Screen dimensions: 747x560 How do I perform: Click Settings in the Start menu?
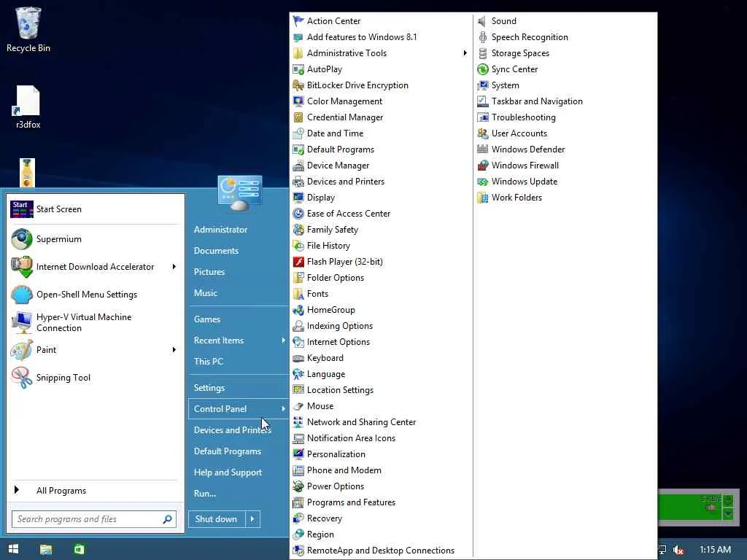coord(209,388)
